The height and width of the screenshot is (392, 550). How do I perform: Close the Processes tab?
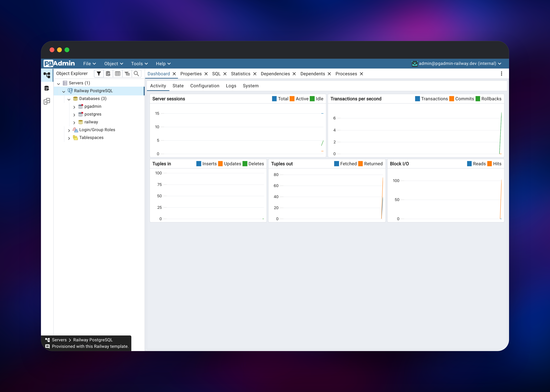click(361, 74)
